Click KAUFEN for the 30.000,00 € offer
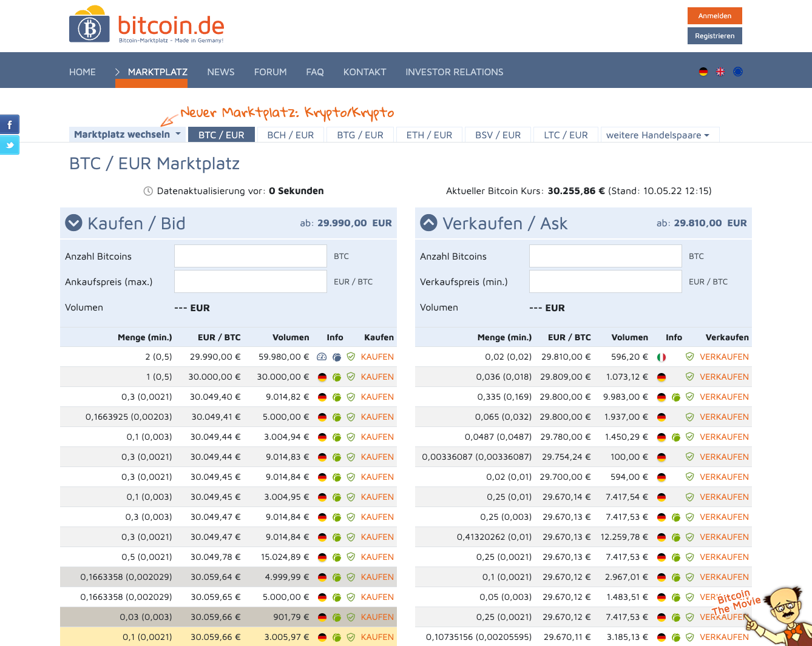The image size is (812, 646). [377, 377]
